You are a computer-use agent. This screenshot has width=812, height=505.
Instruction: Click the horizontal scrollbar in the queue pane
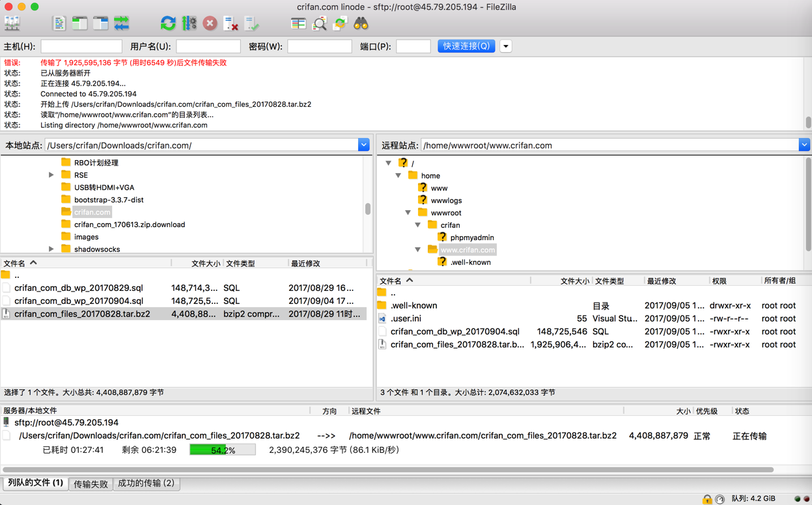388,469
